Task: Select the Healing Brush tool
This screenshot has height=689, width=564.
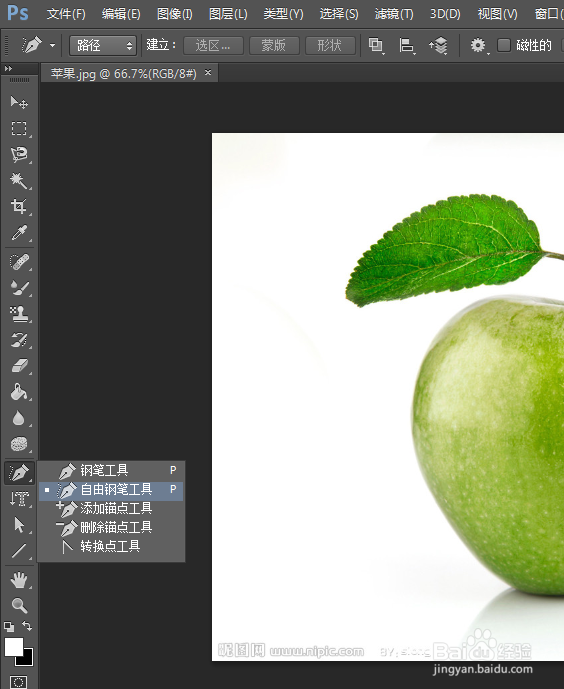Action: click(x=19, y=262)
